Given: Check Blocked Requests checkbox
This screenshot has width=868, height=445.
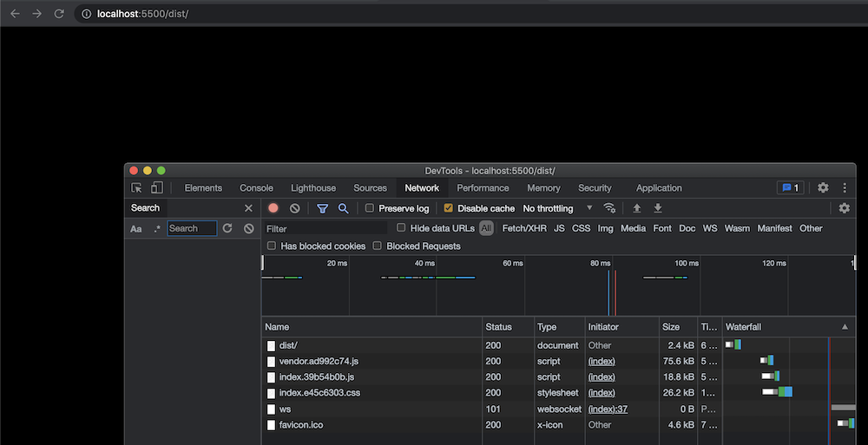Looking at the screenshot, I should 377,245.
